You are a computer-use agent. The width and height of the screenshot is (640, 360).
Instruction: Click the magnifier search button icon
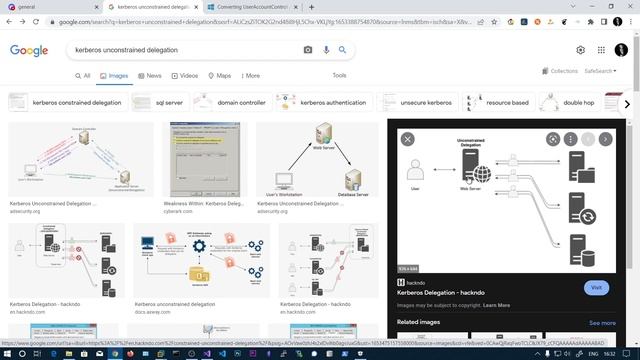point(342,50)
